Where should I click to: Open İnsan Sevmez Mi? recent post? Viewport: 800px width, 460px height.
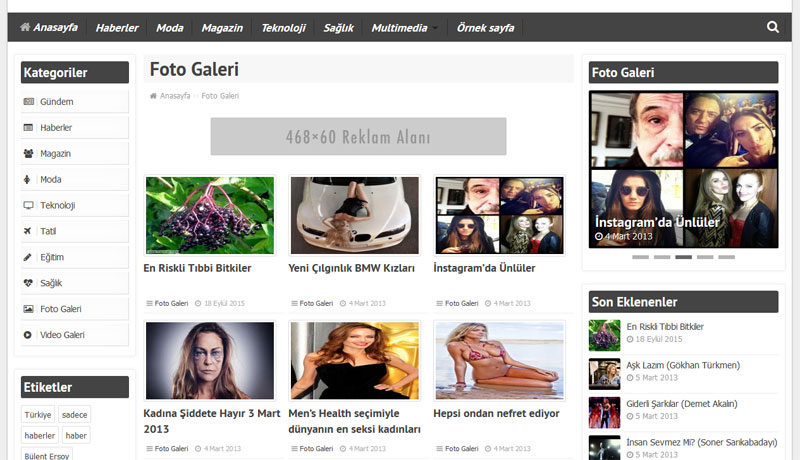pyautogui.click(x=702, y=442)
